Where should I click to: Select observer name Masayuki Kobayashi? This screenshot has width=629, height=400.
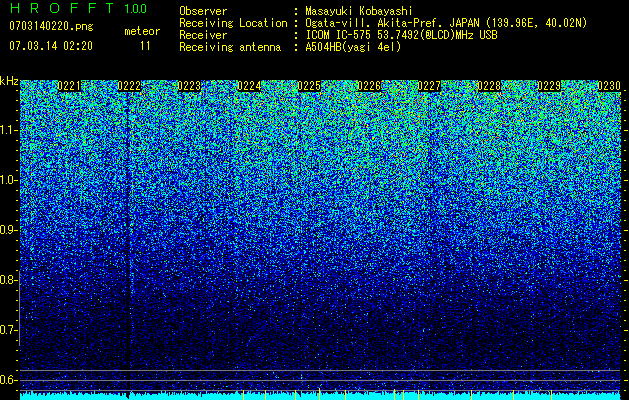[359, 11]
